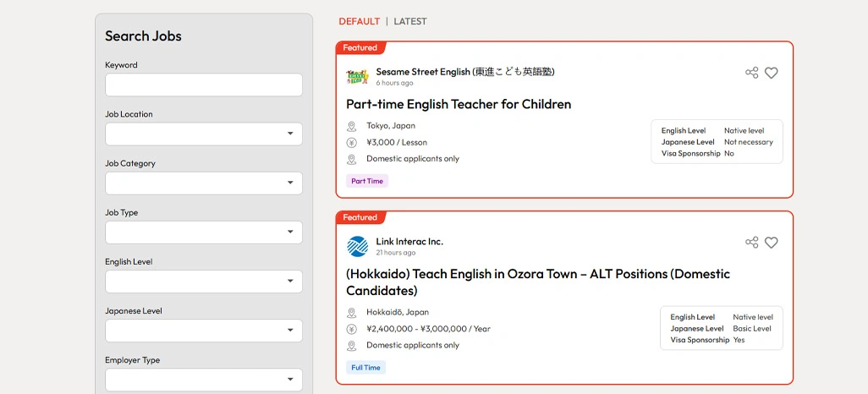Click the Featured badge on Link Interac card
Screen dimensions: 868x394
coord(360,217)
